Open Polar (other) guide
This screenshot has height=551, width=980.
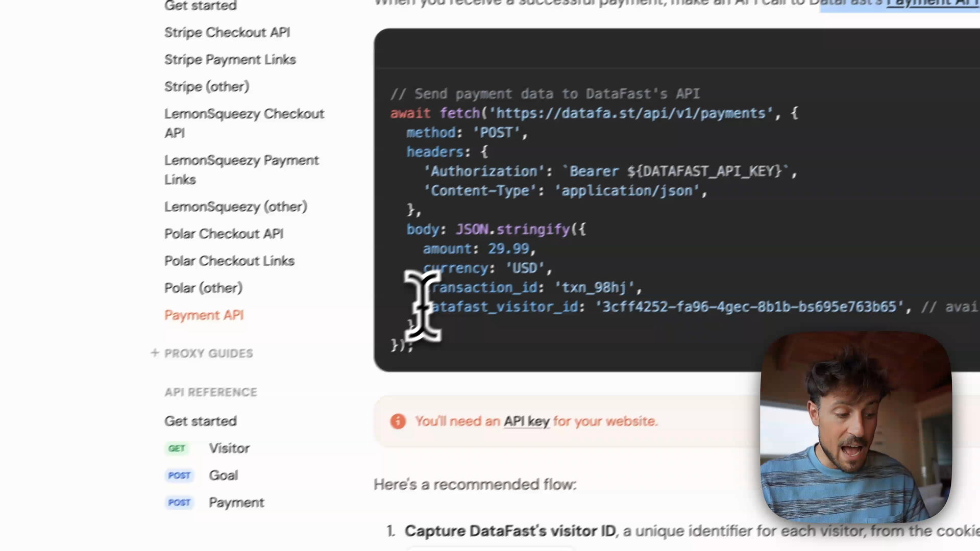[203, 288]
